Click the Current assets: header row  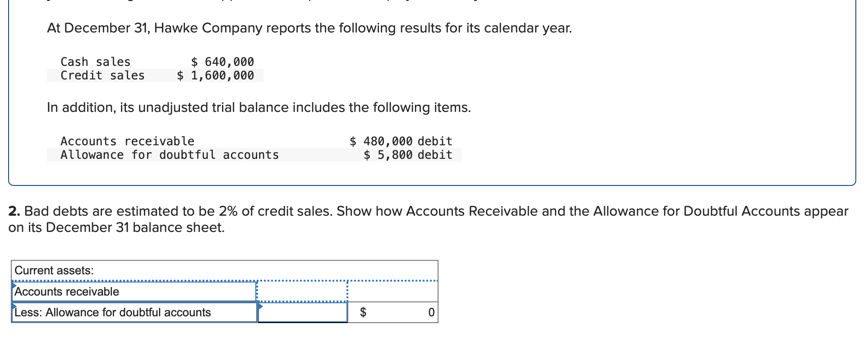[x=225, y=270]
